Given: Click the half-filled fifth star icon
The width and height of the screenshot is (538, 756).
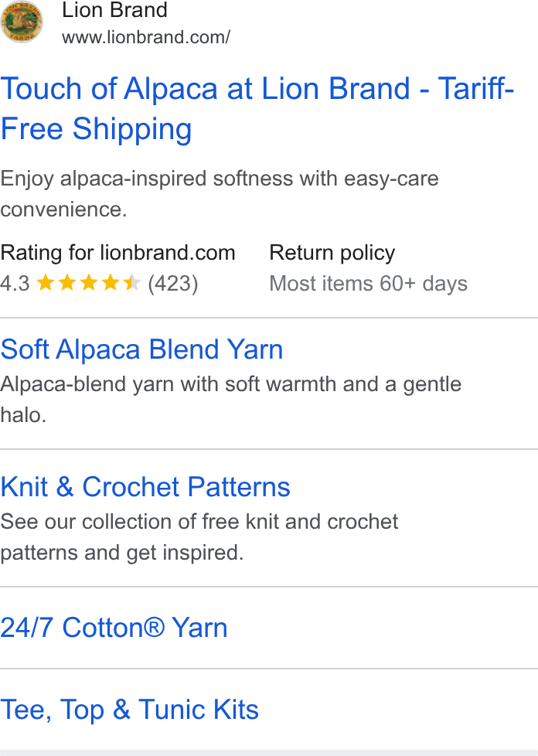Looking at the screenshot, I should pos(131,283).
